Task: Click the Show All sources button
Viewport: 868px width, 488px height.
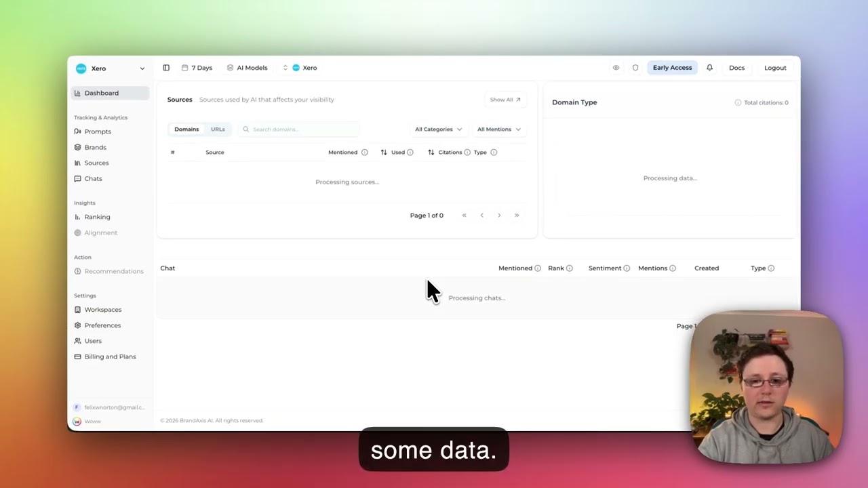Action: (x=505, y=100)
